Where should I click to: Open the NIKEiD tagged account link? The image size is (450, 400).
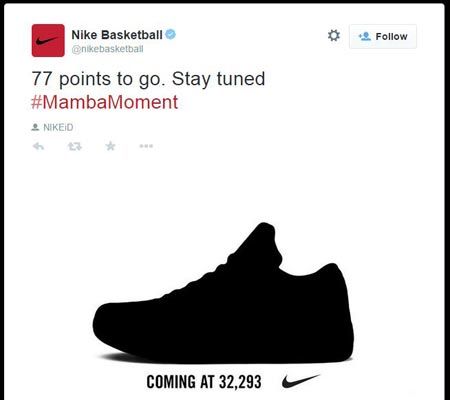[x=58, y=127]
